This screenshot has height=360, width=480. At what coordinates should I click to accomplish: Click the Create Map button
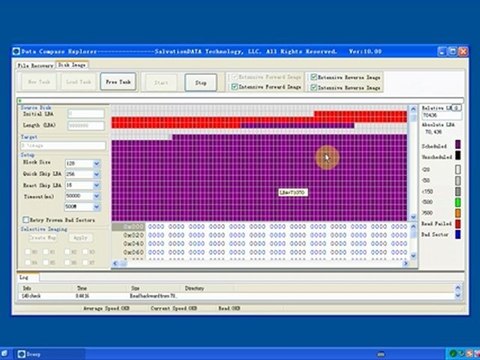click(43, 238)
